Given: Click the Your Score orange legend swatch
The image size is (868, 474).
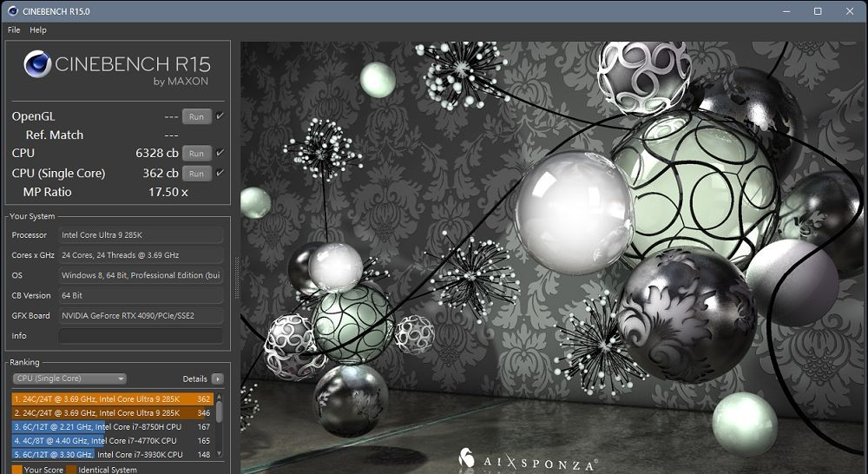Looking at the screenshot, I should coord(17,470).
